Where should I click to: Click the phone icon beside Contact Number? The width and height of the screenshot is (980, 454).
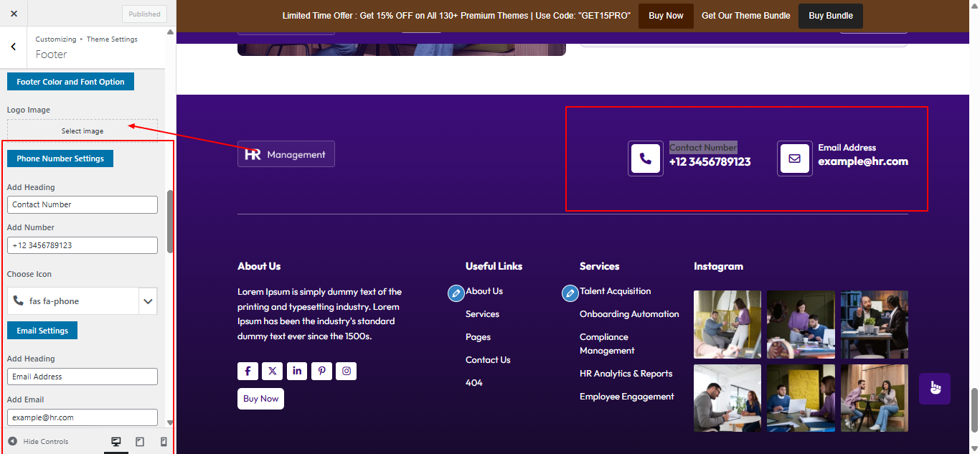point(645,159)
